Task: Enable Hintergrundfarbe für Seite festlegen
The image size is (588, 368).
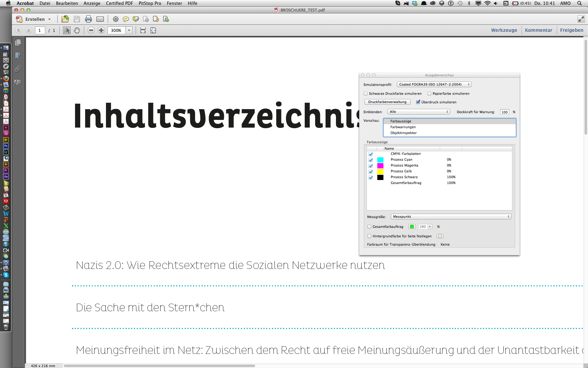Action: 369,236
